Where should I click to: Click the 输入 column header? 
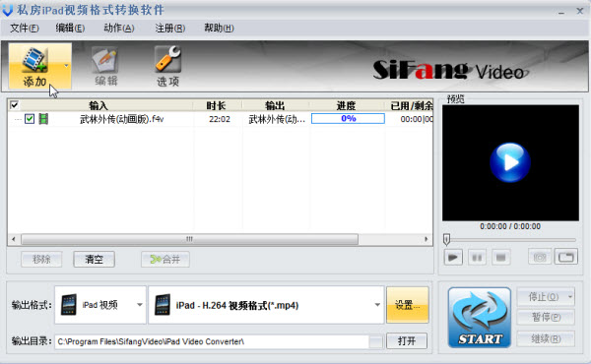pos(98,106)
